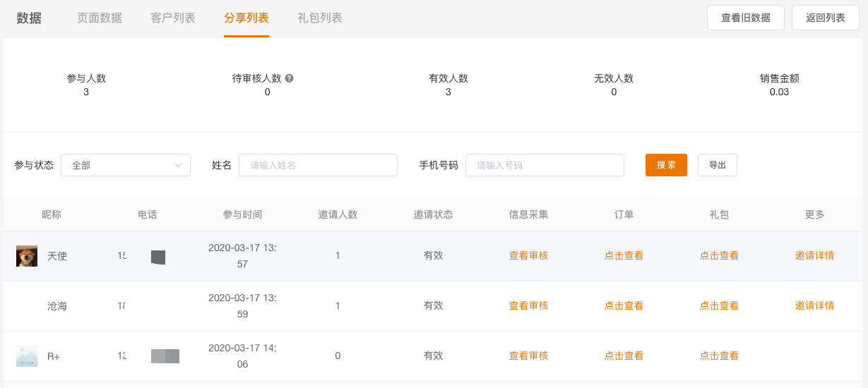Image resolution: width=868 pixels, height=388 pixels.
Task: Click R+'s landscape avatar thumbnail
Action: (x=27, y=356)
